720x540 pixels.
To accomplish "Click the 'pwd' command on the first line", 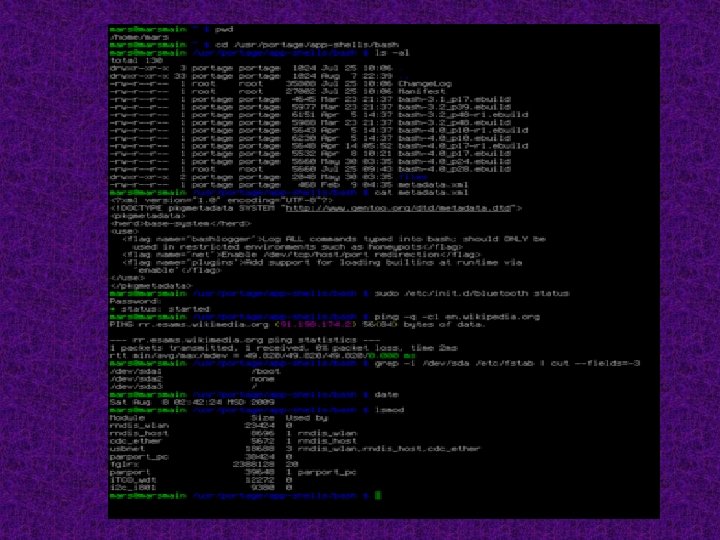I will coord(225,30).
